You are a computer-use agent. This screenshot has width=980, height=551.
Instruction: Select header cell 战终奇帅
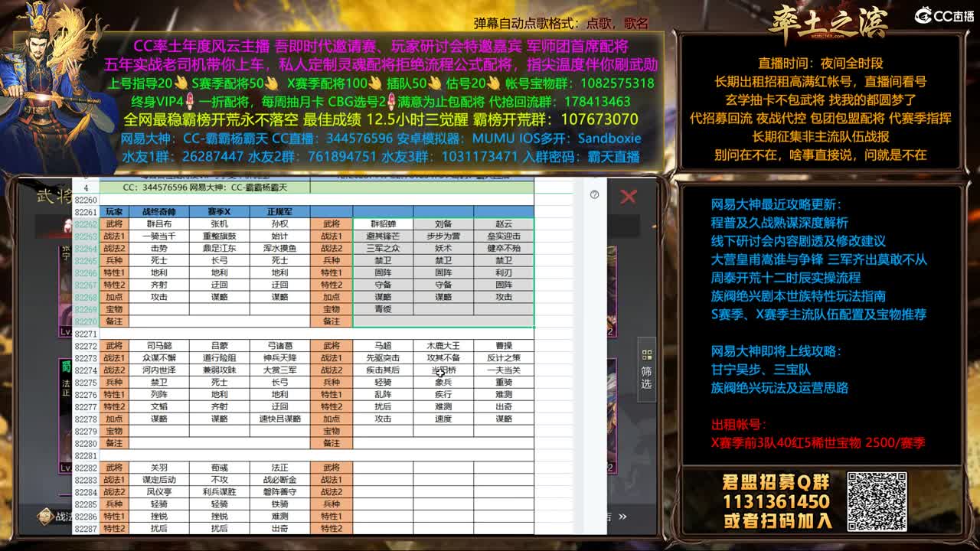pyautogui.click(x=158, y=211)
